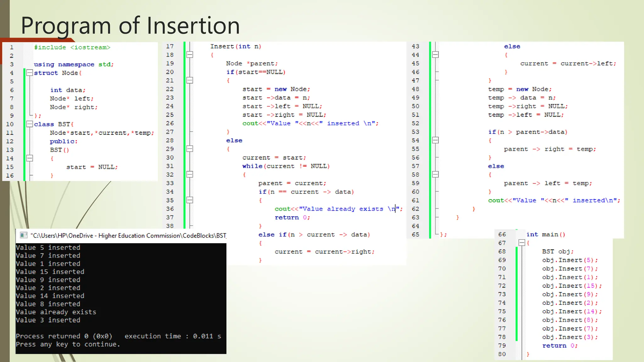Click the 'Process returned 0 (0x0)' console line

[x=64, y=336]
